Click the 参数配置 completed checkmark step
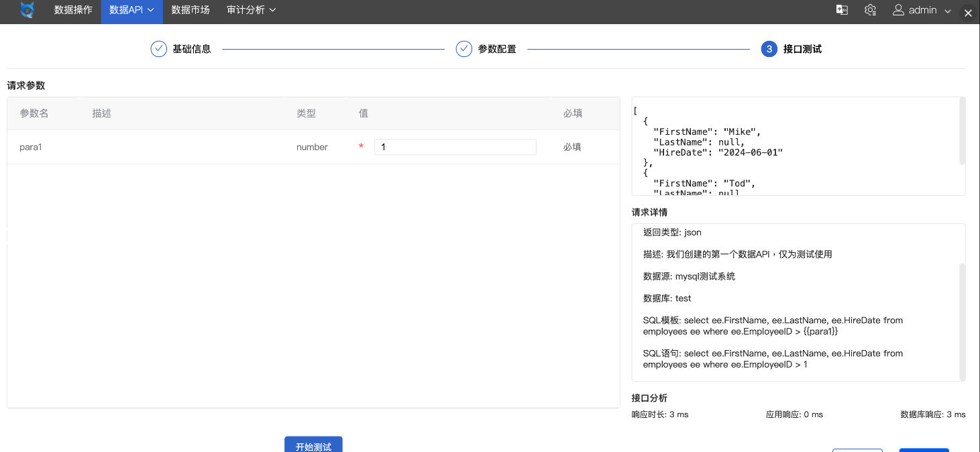 (464, 48)
